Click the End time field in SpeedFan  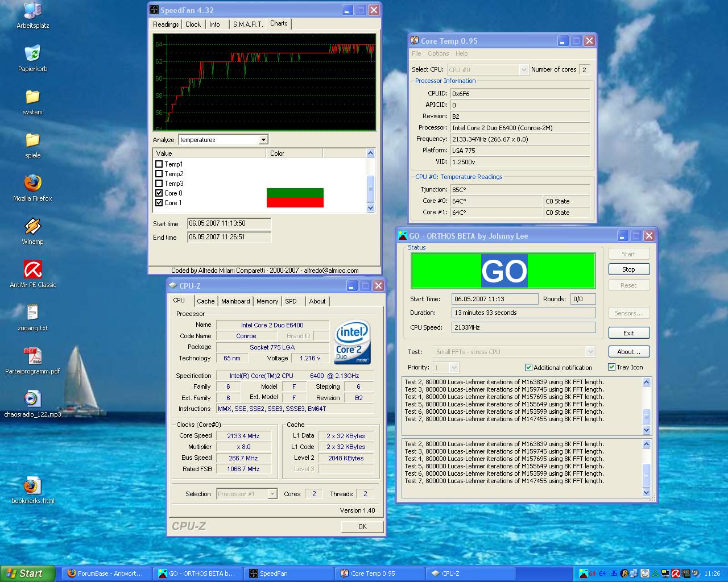point(229,237)
